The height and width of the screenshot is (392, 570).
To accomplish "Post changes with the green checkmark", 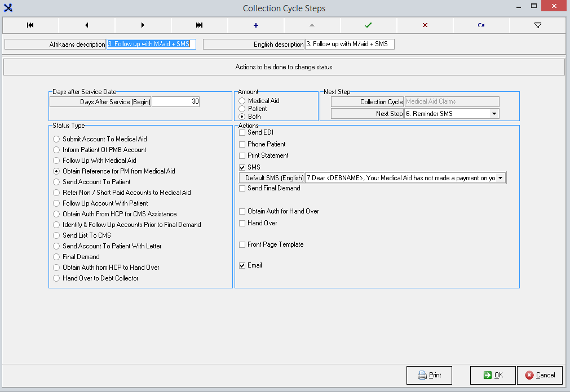I will 369,25.
